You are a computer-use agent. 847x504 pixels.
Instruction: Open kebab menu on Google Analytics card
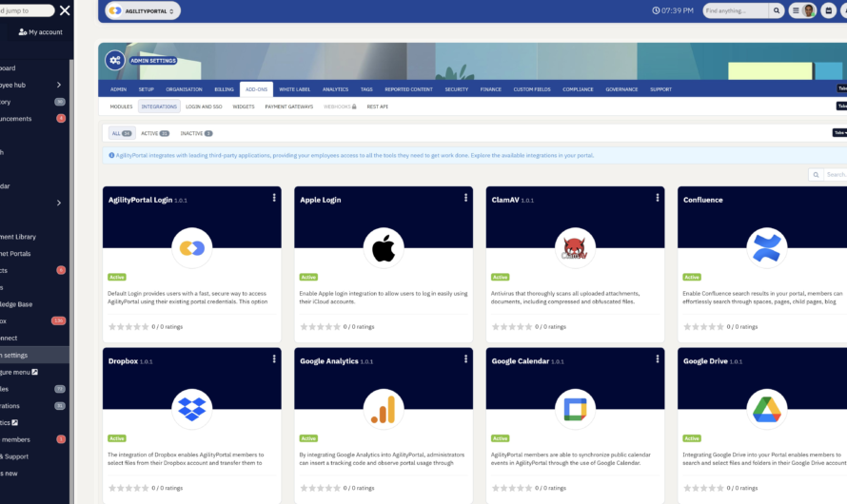point(465,359)
